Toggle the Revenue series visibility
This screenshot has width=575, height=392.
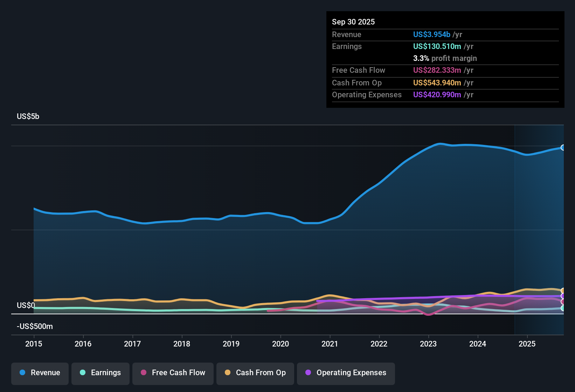coord(40,373)
